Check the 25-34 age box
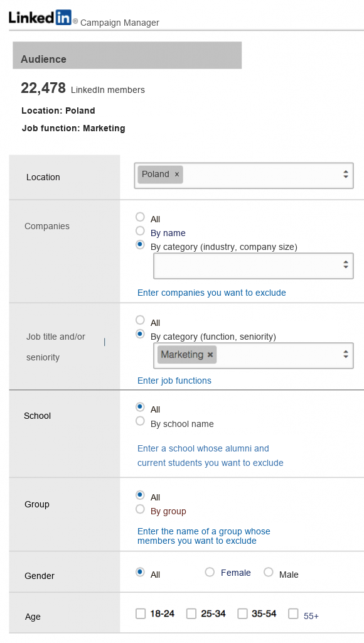The height and width of the screenshot is (643, 364). pos(191,613)
